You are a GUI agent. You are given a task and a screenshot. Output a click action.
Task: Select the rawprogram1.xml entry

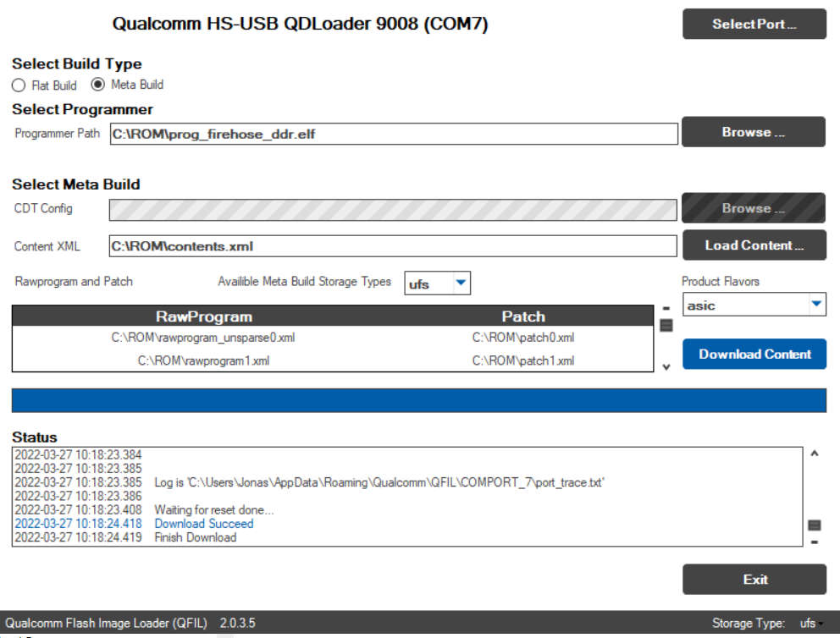click(x=203, y=360)
